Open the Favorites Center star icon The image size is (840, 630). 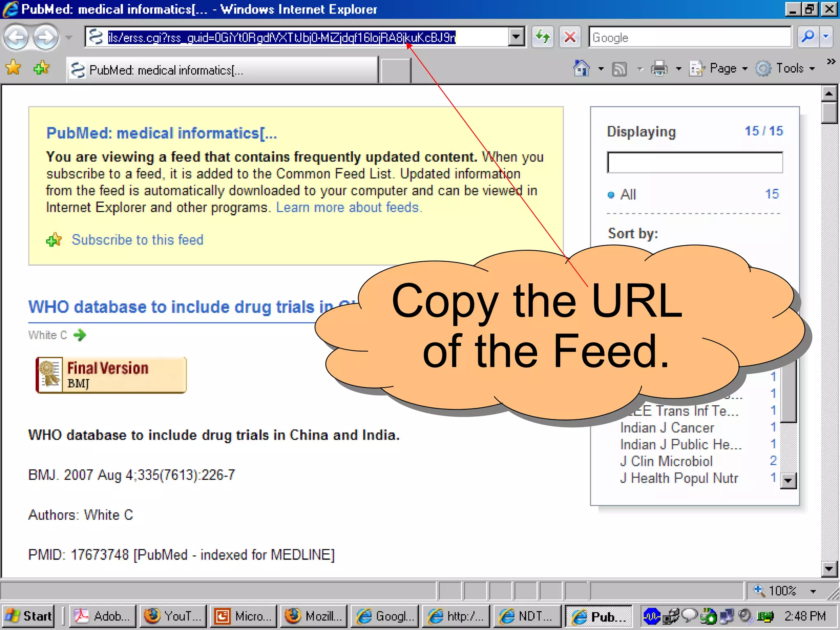[13, 68]
